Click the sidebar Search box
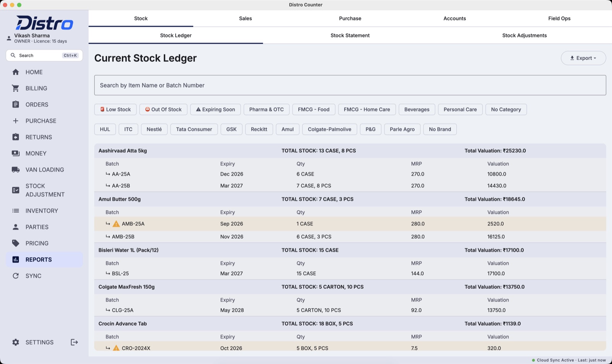This screenshot has height=364, width=612. tap(44, 55)
